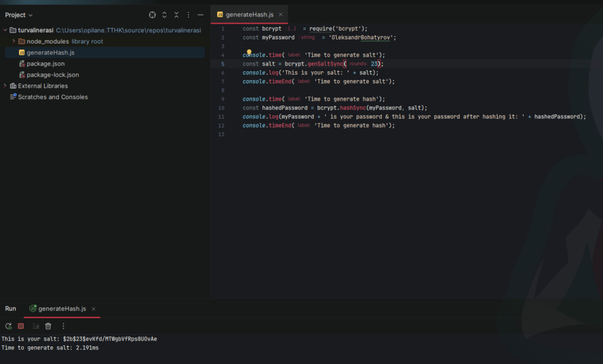Viewport: 603px width, 364px height.
Task: Rerun generateHash.js with rerun icon
Action: 8,326
